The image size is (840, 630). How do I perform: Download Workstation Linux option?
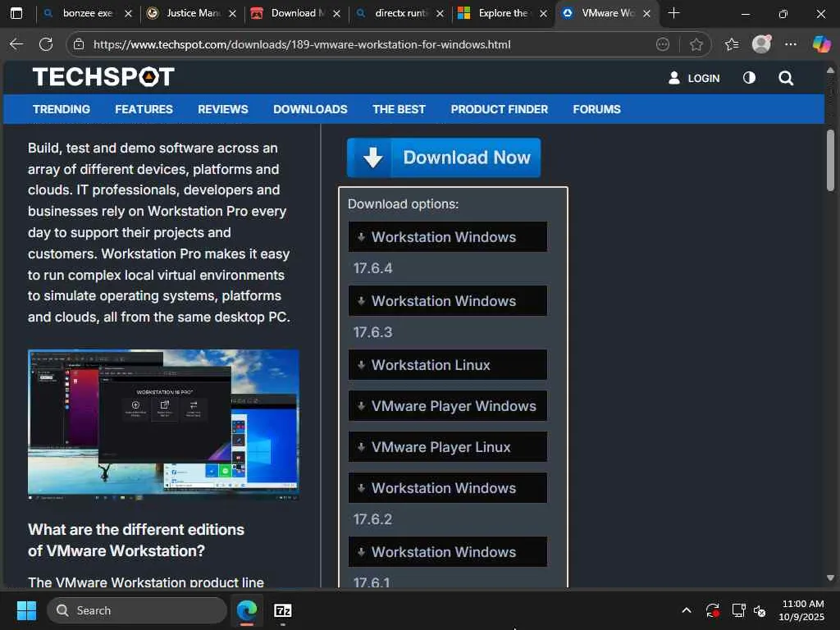pos(448,365)
